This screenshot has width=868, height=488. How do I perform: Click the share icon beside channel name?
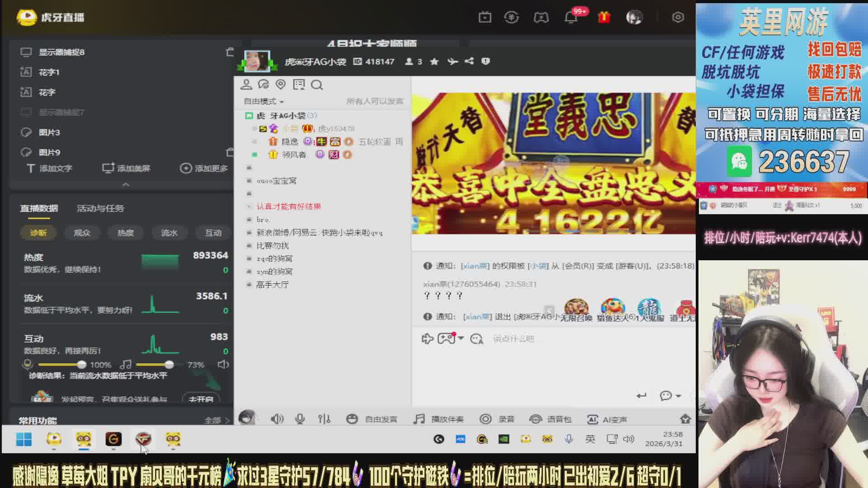coord(469,61)
